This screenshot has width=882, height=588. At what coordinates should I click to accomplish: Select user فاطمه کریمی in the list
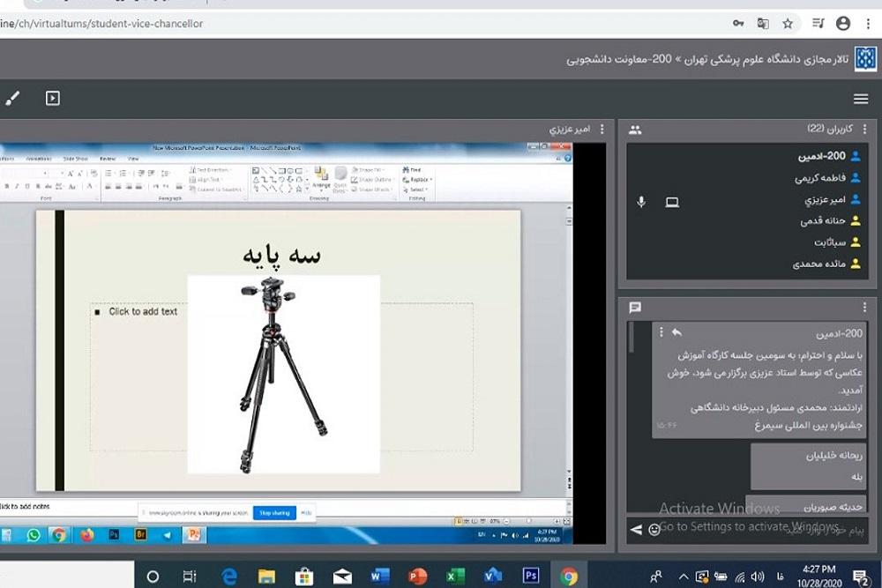click(818, 178)
